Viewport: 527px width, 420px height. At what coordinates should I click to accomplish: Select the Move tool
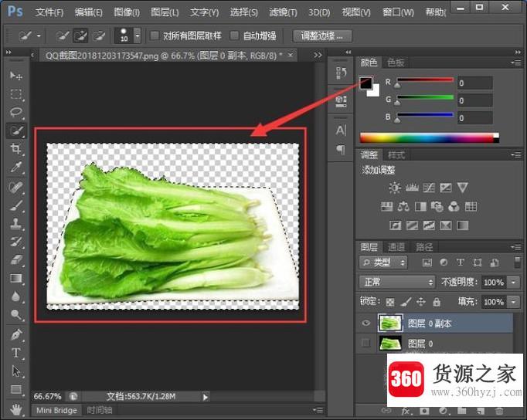click(x=15, y=76)
